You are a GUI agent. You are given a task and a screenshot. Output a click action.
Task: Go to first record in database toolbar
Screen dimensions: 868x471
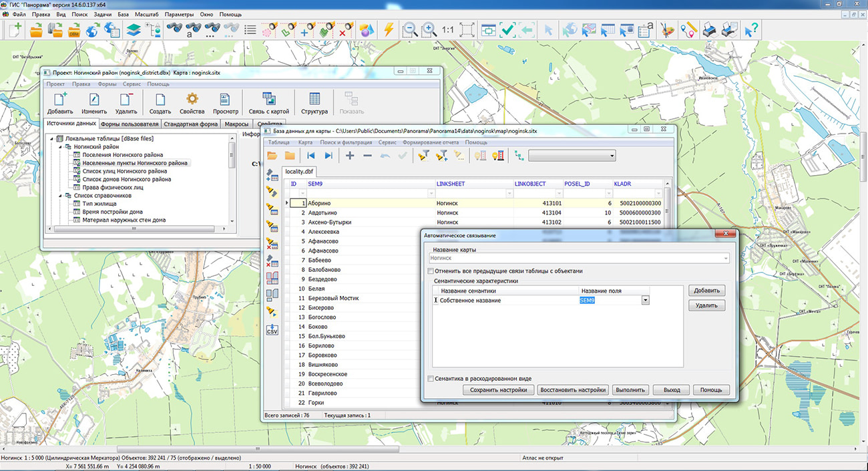[310, 156]
